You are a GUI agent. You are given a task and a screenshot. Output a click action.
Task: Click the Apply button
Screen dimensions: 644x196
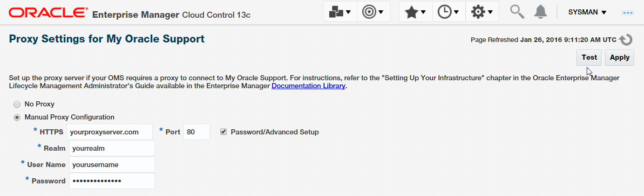tap(619, 57)
